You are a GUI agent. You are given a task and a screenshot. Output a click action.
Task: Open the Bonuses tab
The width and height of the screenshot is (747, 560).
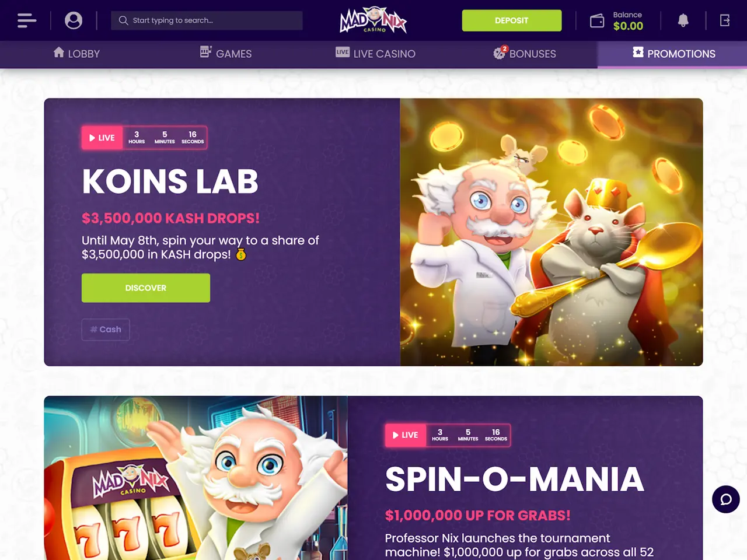[524, 54]
